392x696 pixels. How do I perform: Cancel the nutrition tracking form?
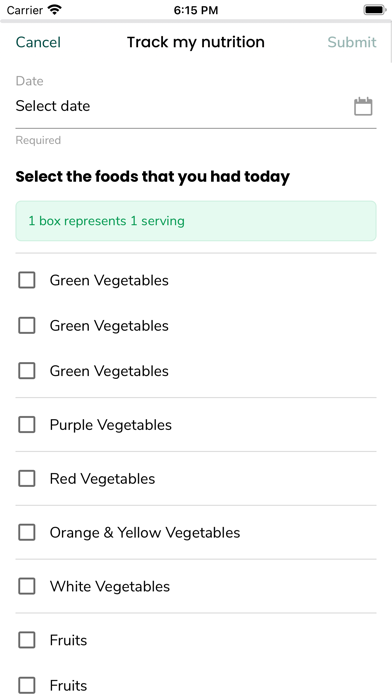[38, 42]
